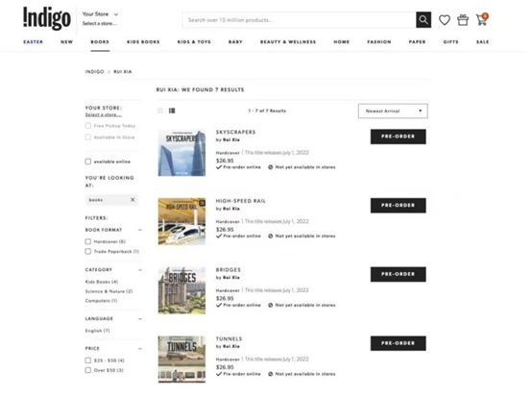Image resolution: width=532 pixels, height=399 pixels.
Task: Focus the product search field
Action: pyautogui.click(x=299, y=20)
